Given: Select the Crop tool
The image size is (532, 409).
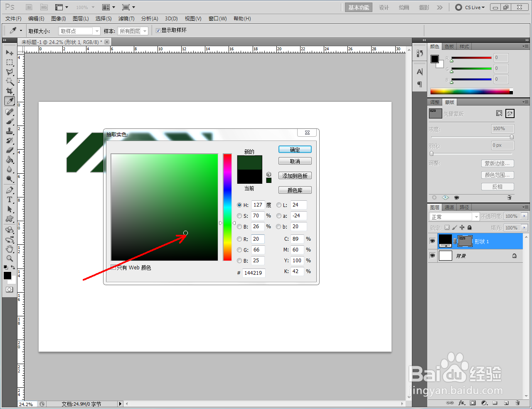Looking at the screenshot, I should pos(10,91).
